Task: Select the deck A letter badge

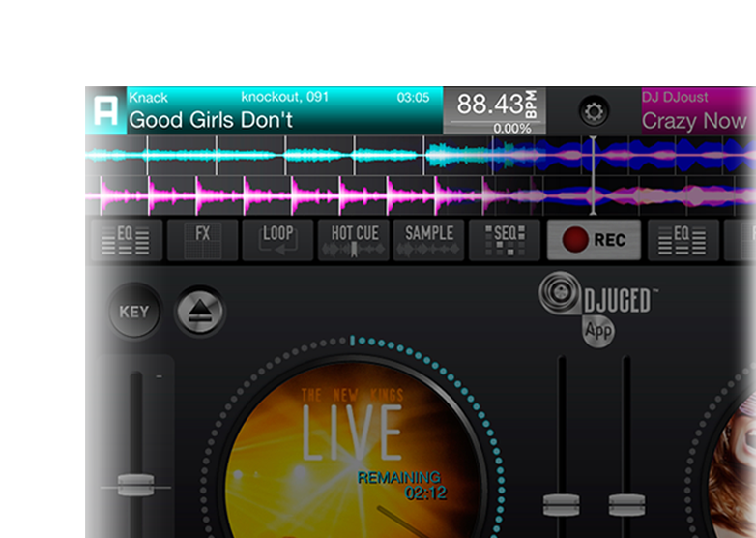Action: click(104, 111)
